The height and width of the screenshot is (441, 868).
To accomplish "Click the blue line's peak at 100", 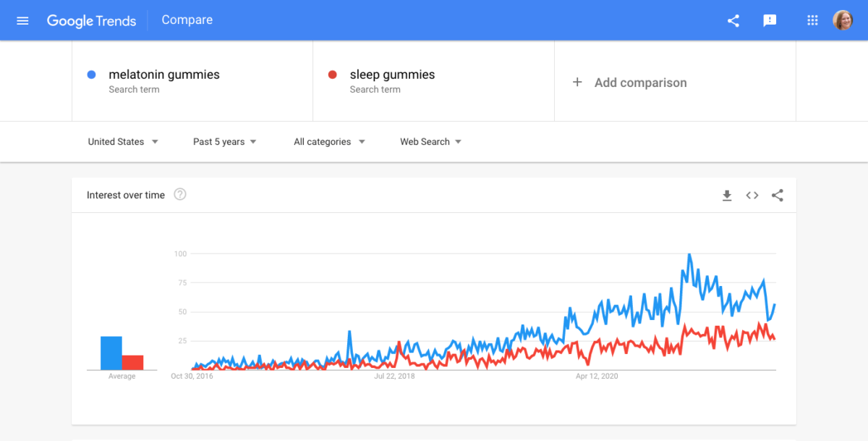I will point(689,255).
